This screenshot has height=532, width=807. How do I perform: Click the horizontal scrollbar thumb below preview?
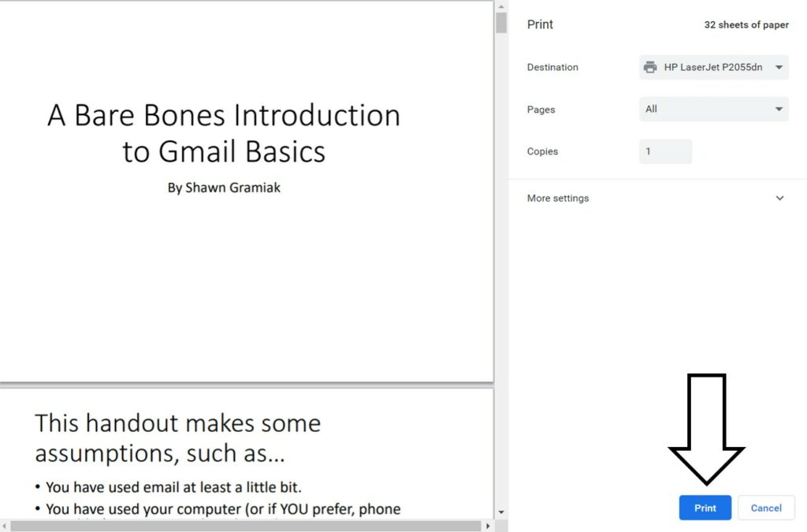coord(246,526)
